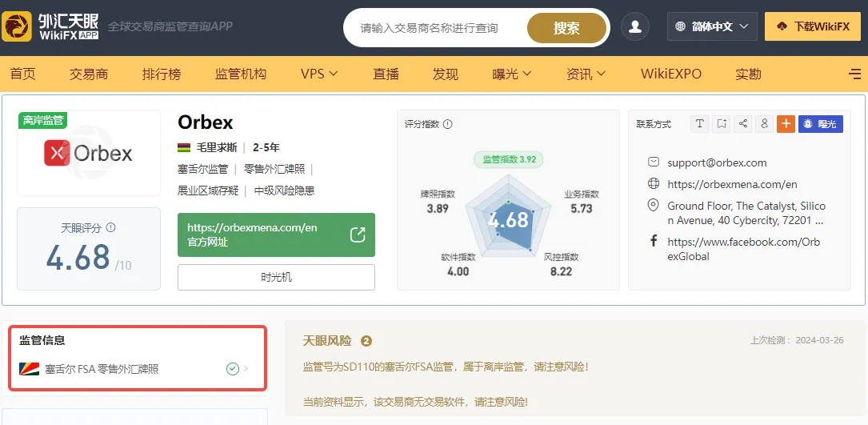Click the 零售外汇牌照 tag

click(274, 169)
